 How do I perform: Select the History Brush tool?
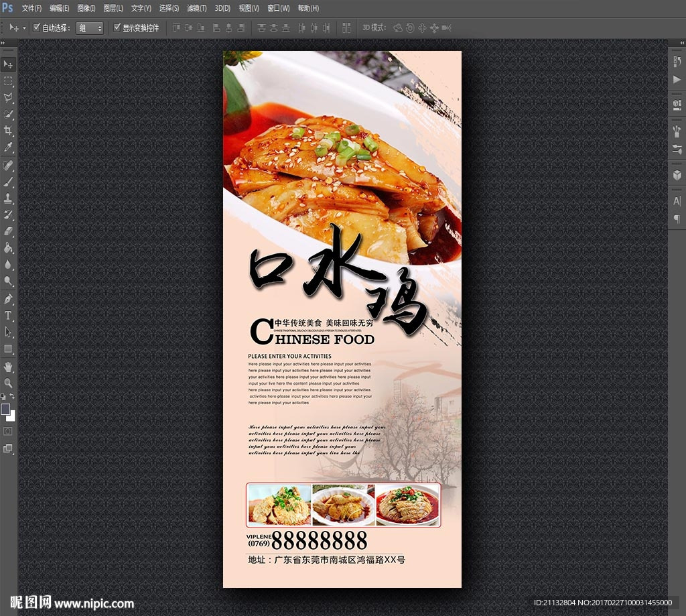click(8, 214)
